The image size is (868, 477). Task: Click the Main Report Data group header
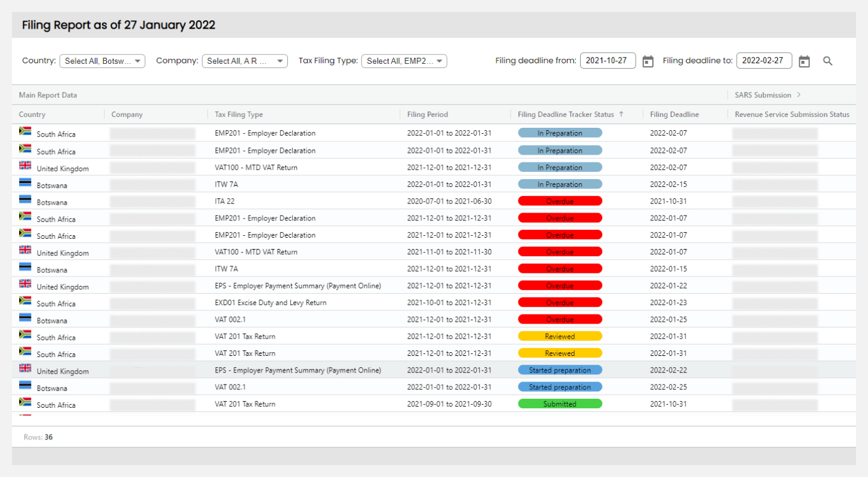click(48, 95)
